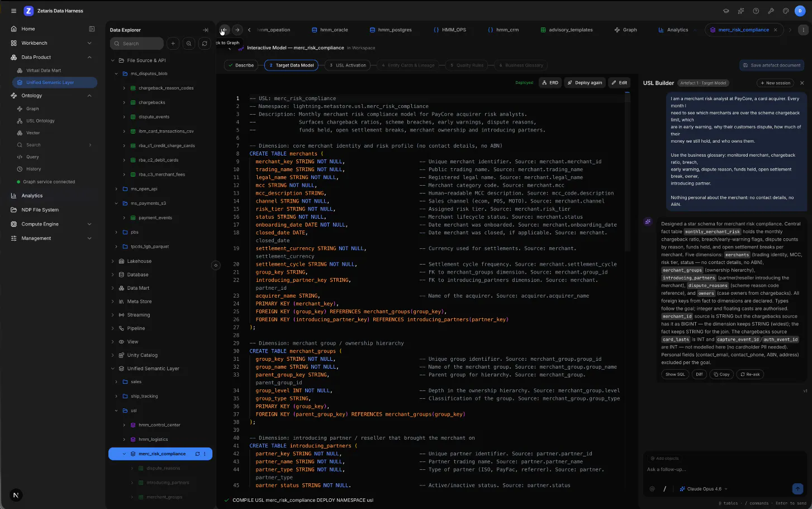The width and height of the screenshot is (812, 509).
Task: Click the Ask a follow-up input field
Action: (721, 469)
